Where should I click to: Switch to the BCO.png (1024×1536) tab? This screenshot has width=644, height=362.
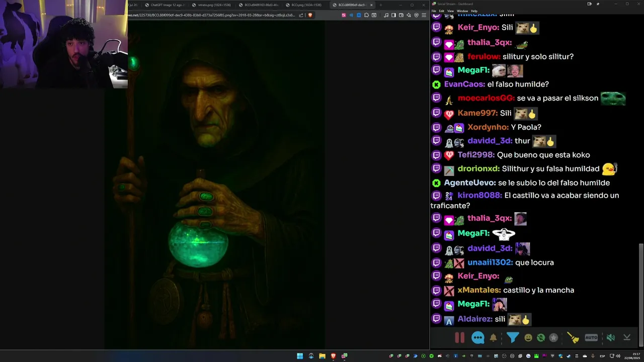305,5
